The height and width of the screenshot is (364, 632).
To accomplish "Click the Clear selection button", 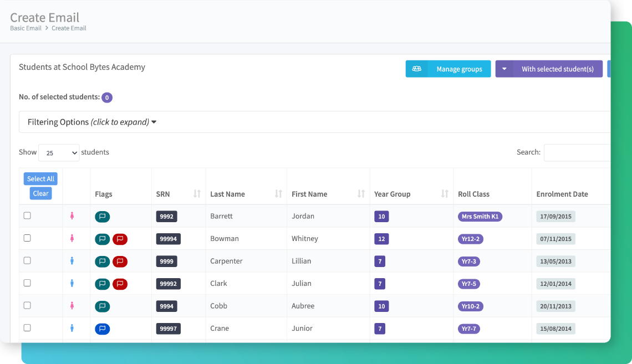I will click(x=40, y=193).
